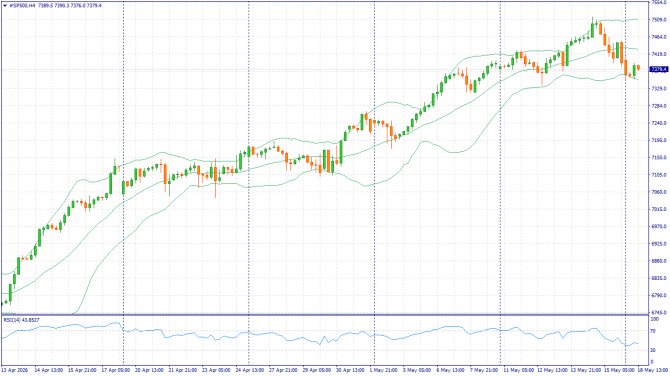
Task: Click the RSI scale value 100
Action: 655,319
